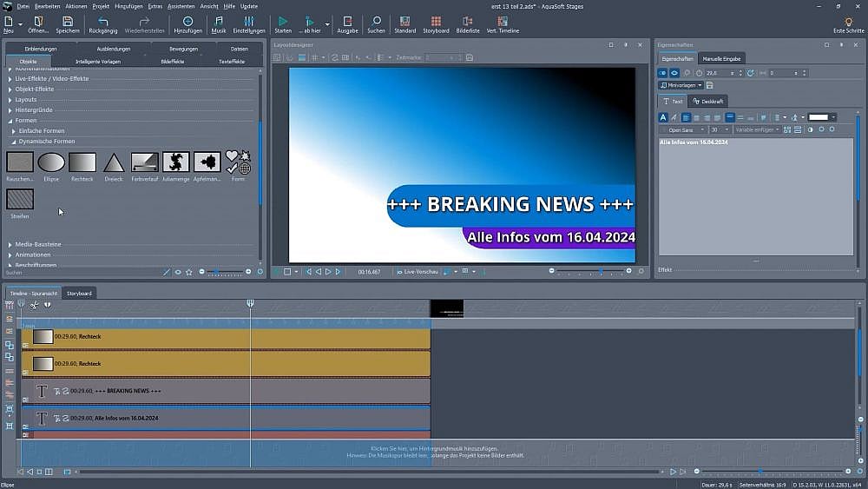868x489 pixels.
Task: Click the Speichern save icon
Action: coord(67,21)
